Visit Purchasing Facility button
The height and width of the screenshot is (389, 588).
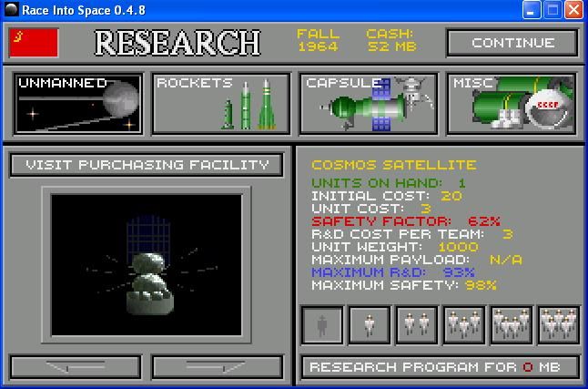[147, 165]
